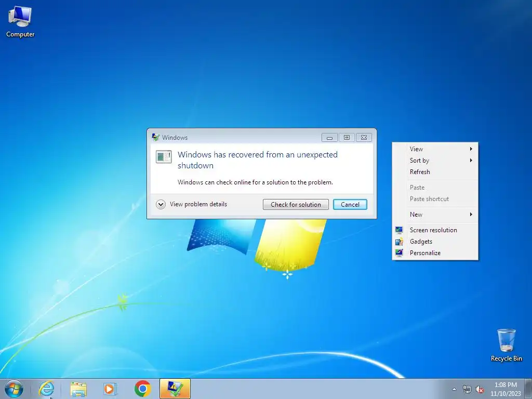Open the network status tray icon

click(467, 390)
